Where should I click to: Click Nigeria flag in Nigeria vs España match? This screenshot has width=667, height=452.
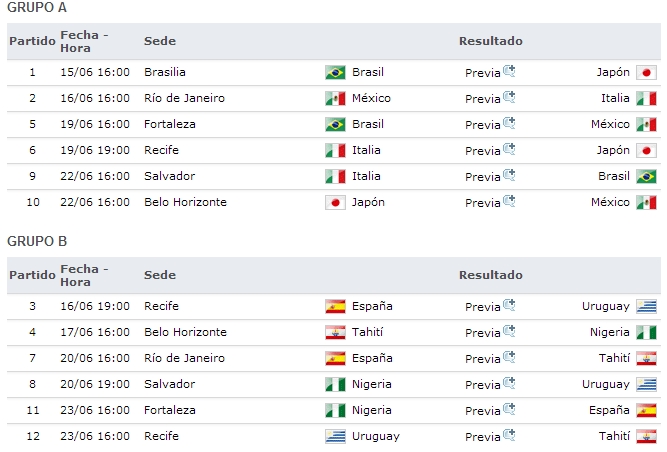335,410
